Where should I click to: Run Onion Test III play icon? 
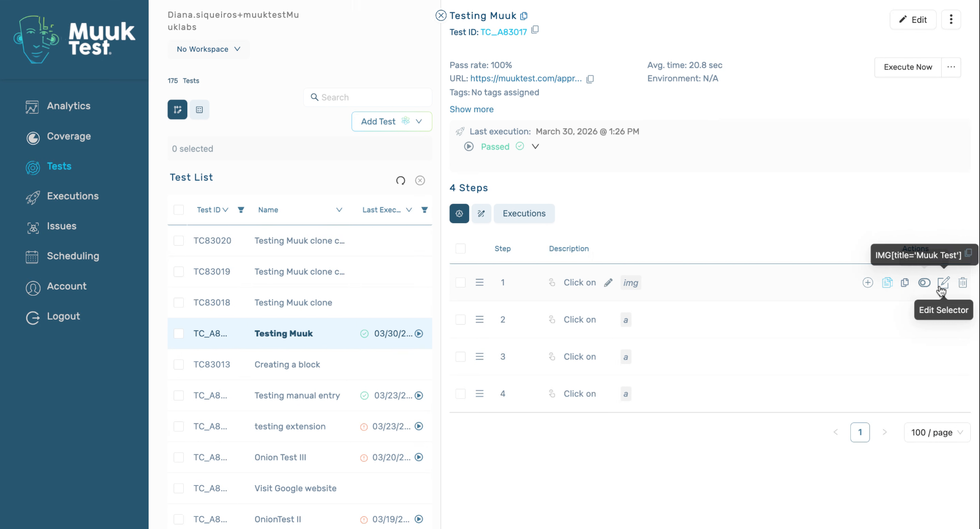419,458
